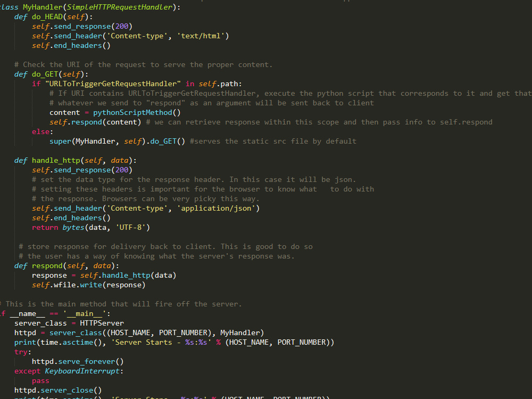Click self.send_response(200) inside handle_http
This screenshot has height=399, width=532.
pos(82,170)
